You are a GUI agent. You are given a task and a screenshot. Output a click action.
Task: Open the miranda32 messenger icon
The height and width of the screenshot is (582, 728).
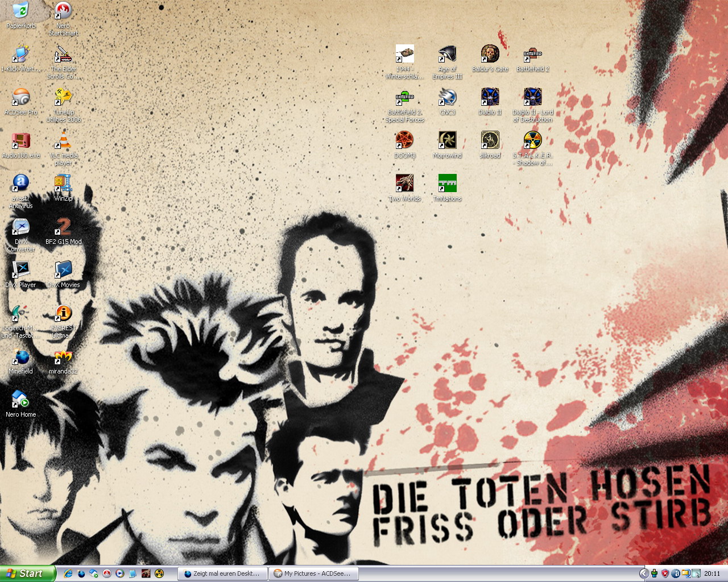coord(63,361)
